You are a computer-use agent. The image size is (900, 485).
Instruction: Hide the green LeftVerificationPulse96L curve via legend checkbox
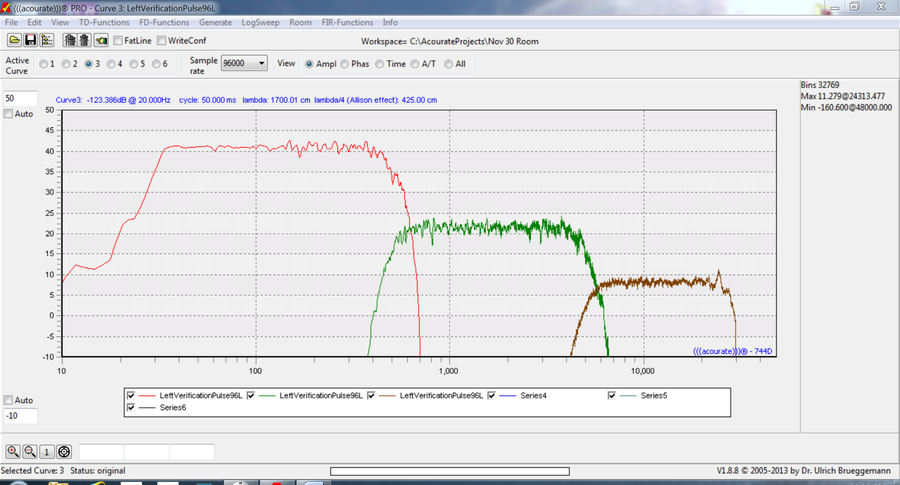click(251, 395)
